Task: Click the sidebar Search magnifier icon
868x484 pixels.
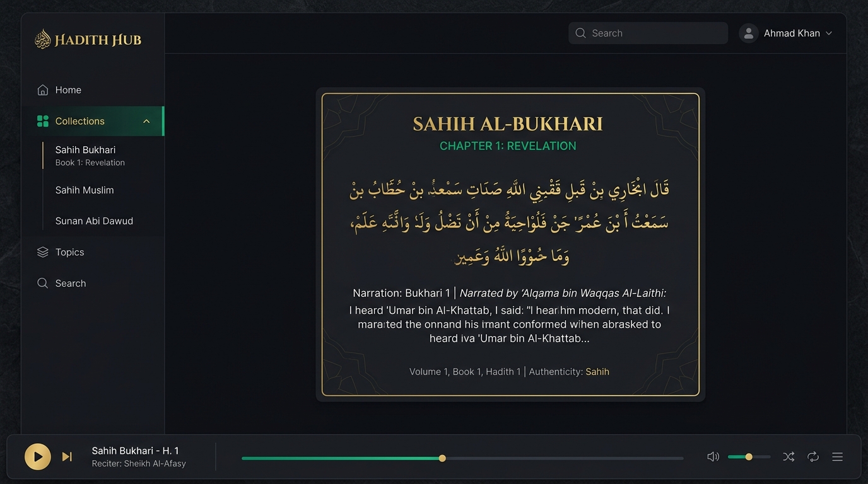Action: 43,283
